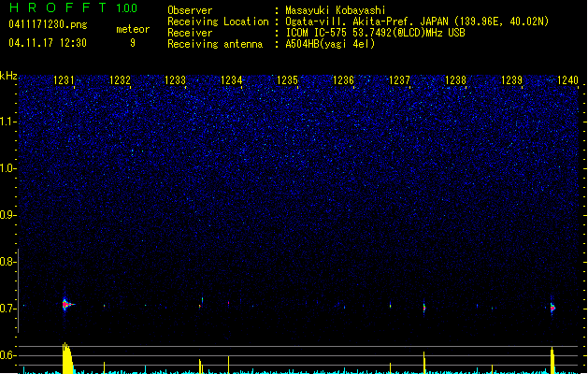The image size is (588, 374).
Task: Click the meteor echo before 1240
Action: point(552,308)
